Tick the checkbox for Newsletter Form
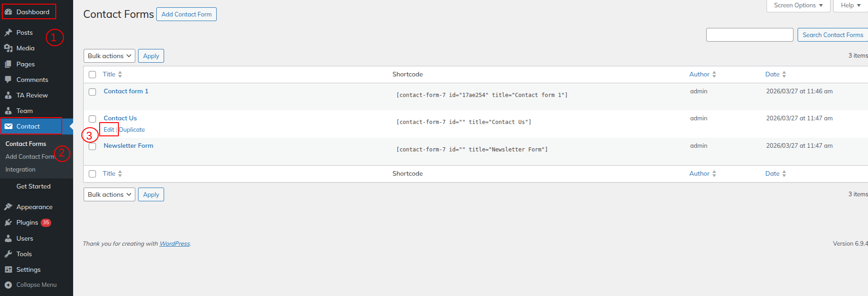The width and height of the screenshot is (868, 296). pos(92,146)
